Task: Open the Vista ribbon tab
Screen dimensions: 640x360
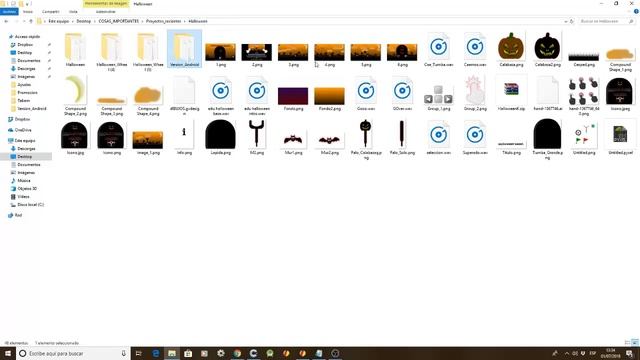Action: (x=73, y=12)
